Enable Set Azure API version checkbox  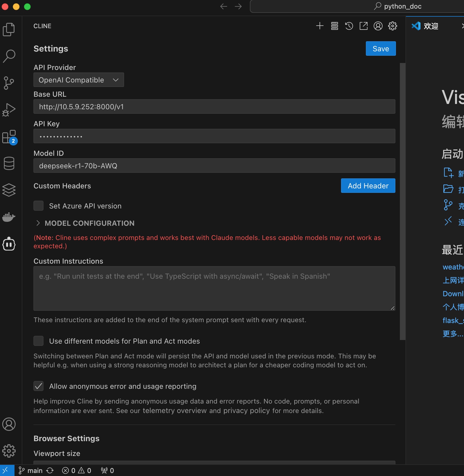point(38,206)
